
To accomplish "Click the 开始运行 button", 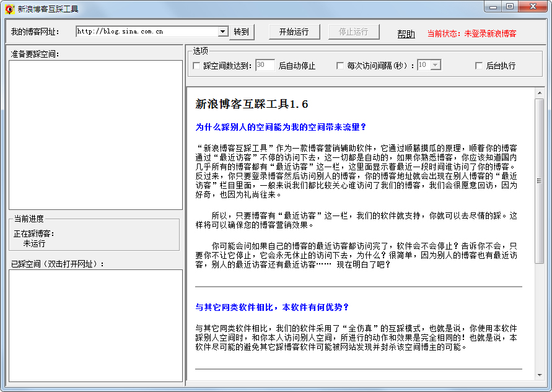I will (x=294, y=32).
